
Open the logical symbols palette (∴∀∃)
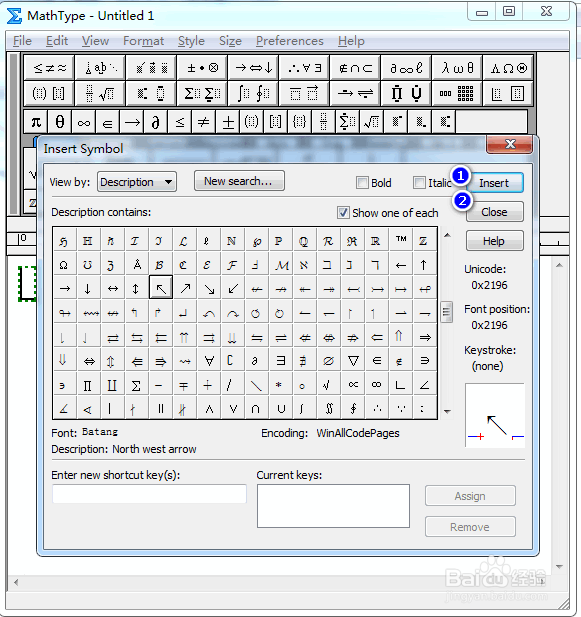click(x=304, y=68)
